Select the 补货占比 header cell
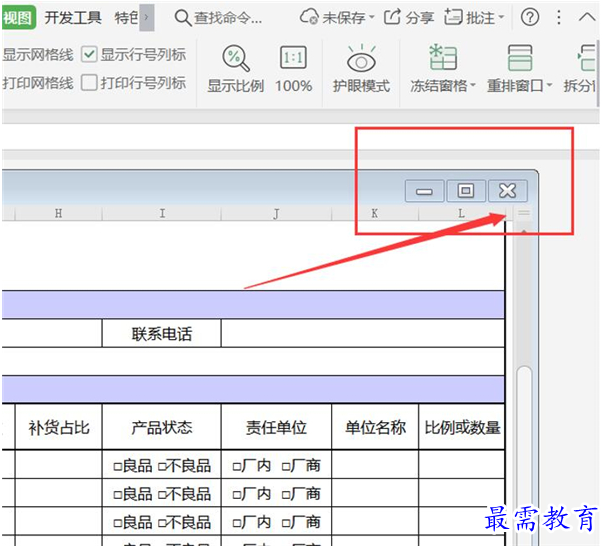 pos(58,427)
